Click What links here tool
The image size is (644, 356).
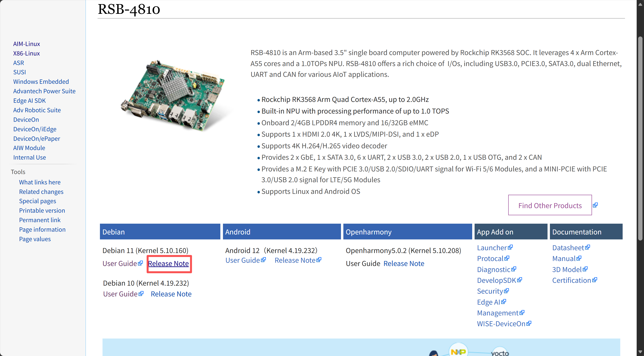coord(40,182)
